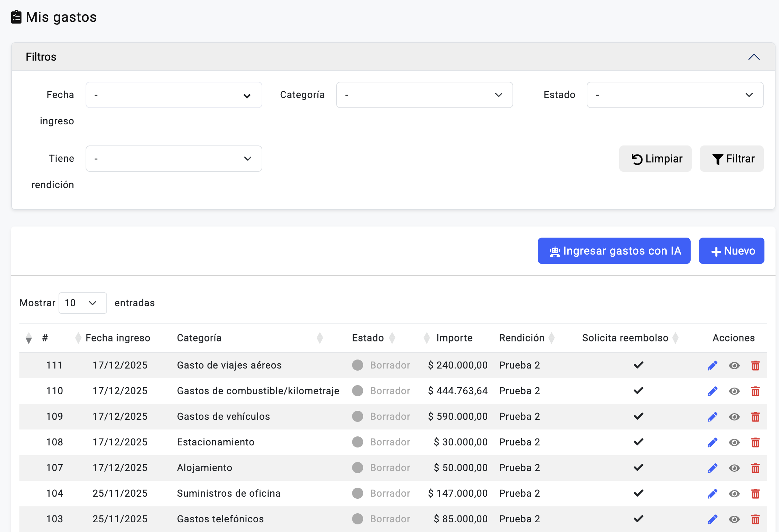Delete expense 110 using trash icon

[x=755, y=391]
